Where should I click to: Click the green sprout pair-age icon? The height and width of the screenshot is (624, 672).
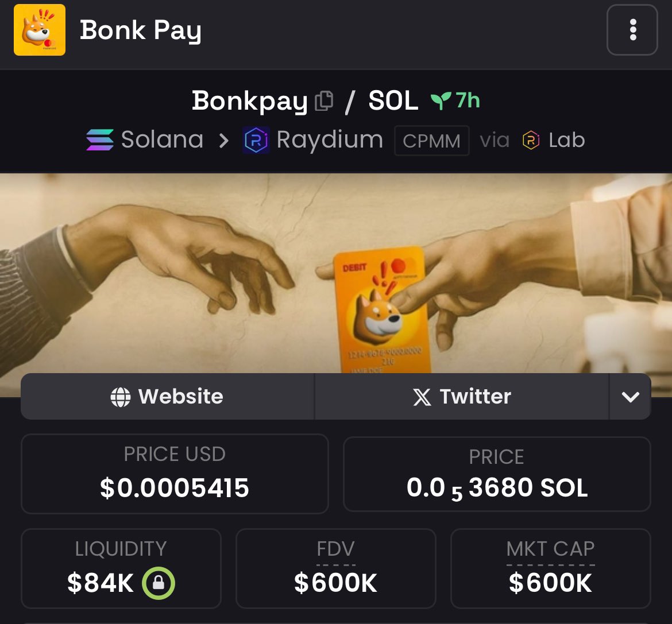coord(441,100)
